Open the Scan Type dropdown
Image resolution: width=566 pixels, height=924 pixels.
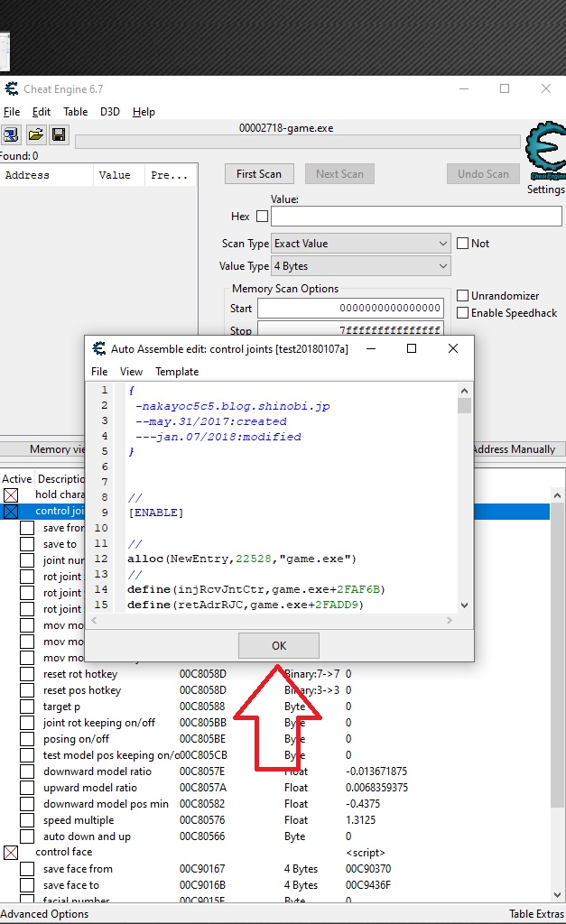361,244
